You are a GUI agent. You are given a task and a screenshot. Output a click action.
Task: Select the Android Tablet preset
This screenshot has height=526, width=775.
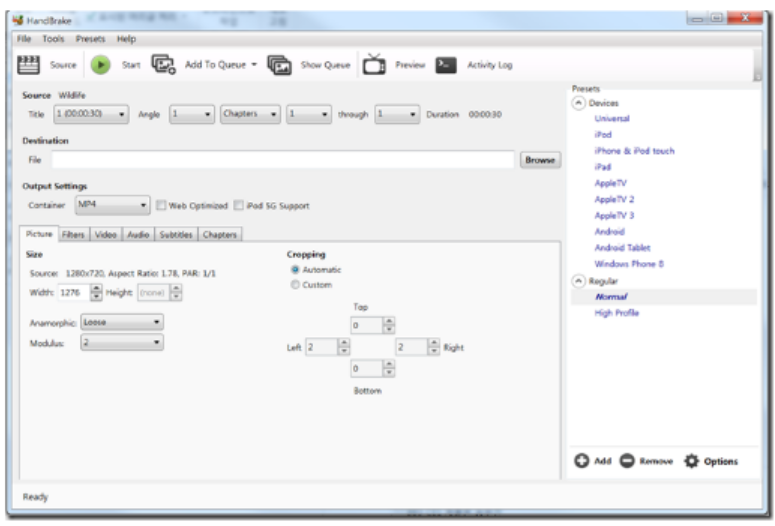(622, 248)
